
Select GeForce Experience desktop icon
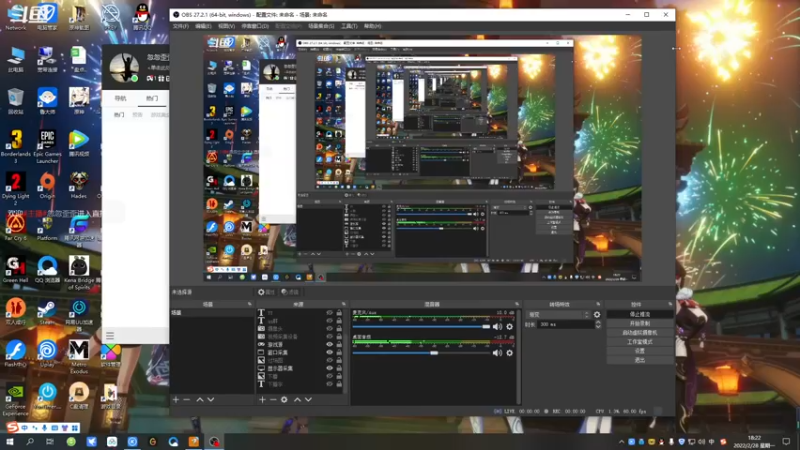(x=15, y=401)
